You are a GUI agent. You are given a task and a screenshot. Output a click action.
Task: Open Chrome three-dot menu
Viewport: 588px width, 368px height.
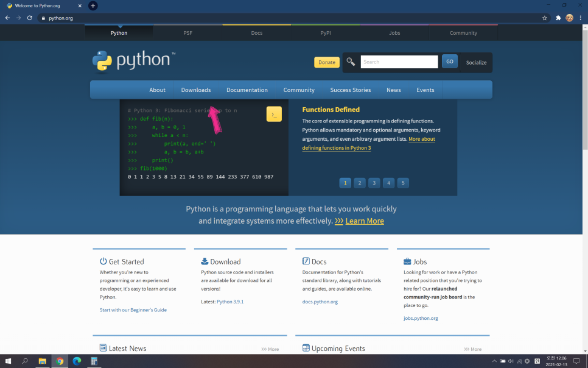click(x=581, y=18)
